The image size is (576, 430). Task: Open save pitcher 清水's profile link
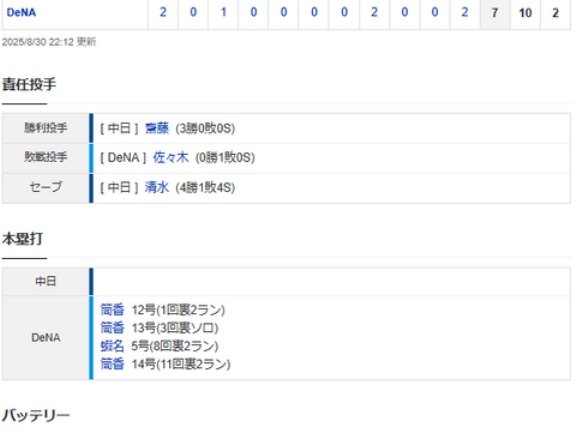(157, 187)
